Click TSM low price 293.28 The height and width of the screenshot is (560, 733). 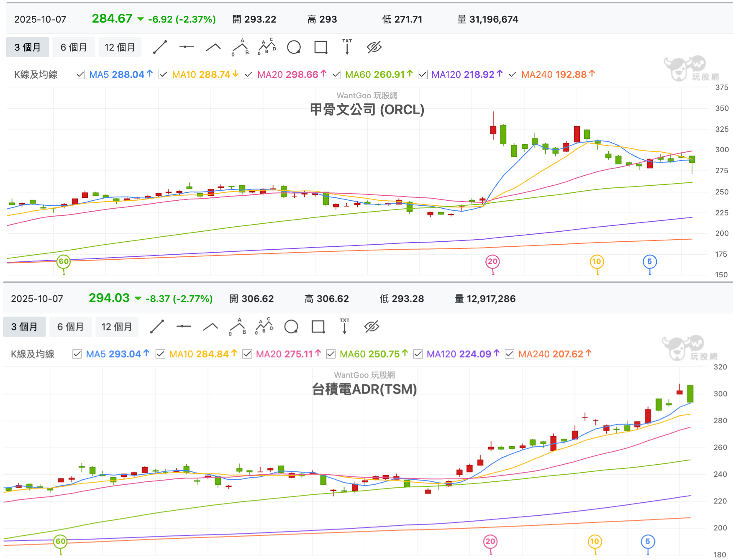click(x=408, y=299)
